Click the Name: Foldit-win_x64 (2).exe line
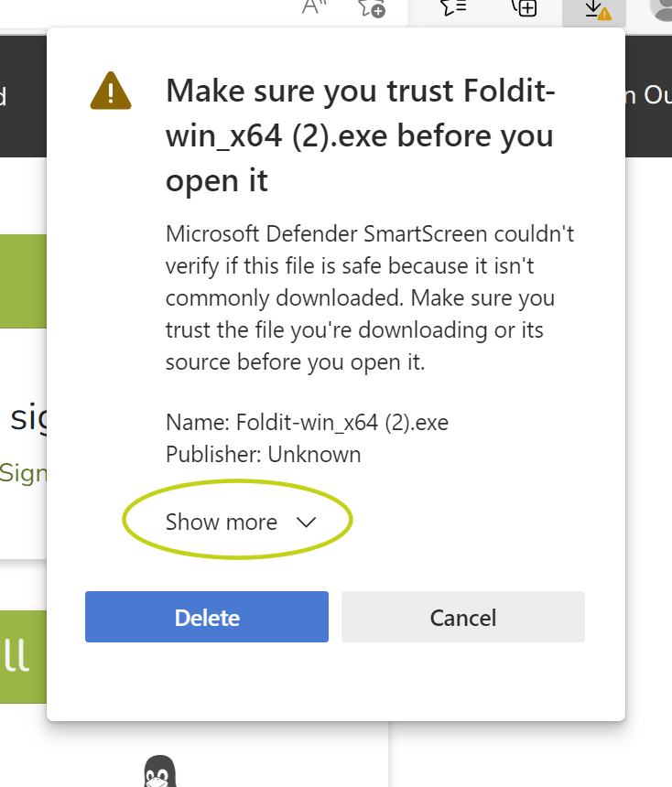Image resolution: width=672 pixels, height=787 pixels. point(307,423)
